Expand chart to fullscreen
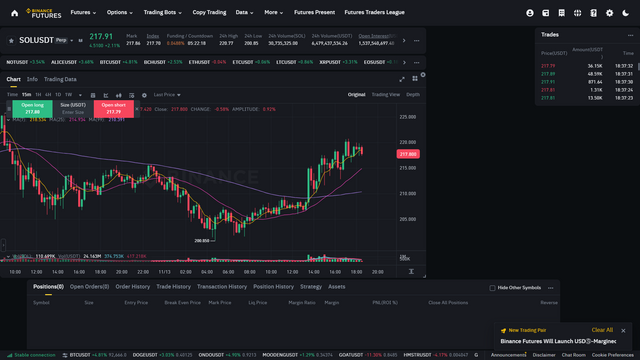Screen dimensions: 640x360 [x=402, y=79]
